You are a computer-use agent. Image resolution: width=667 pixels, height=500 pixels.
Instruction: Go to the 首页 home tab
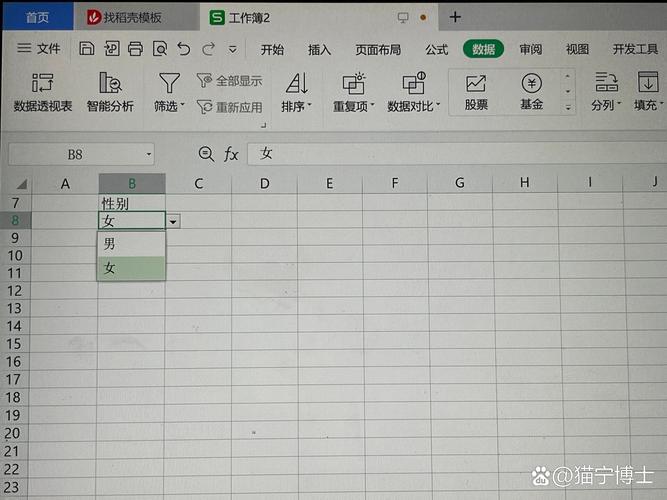pyautogui.click(x=37, y=17)
